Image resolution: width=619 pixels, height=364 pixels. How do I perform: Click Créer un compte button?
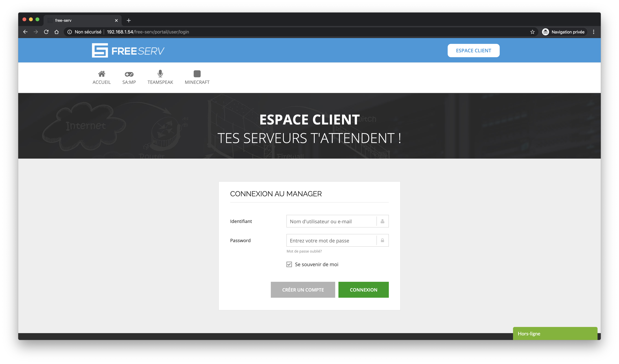point(303,290)
